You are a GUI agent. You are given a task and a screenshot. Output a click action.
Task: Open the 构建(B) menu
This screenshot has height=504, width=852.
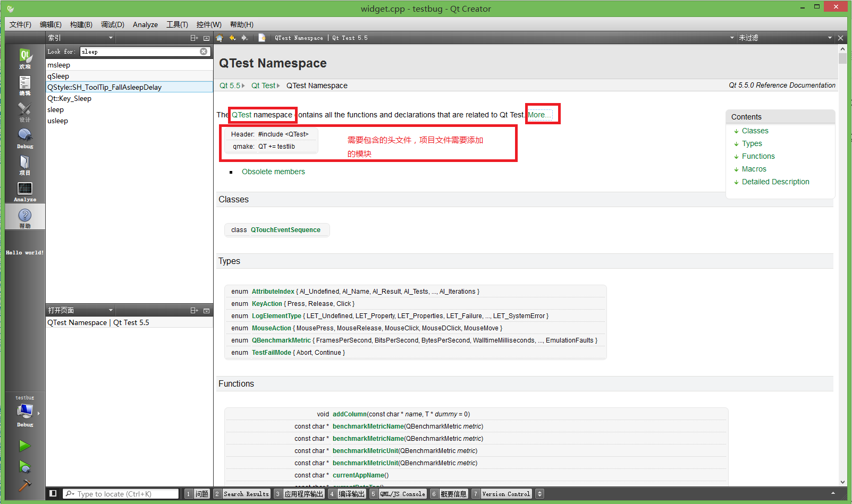click(81, 24)
